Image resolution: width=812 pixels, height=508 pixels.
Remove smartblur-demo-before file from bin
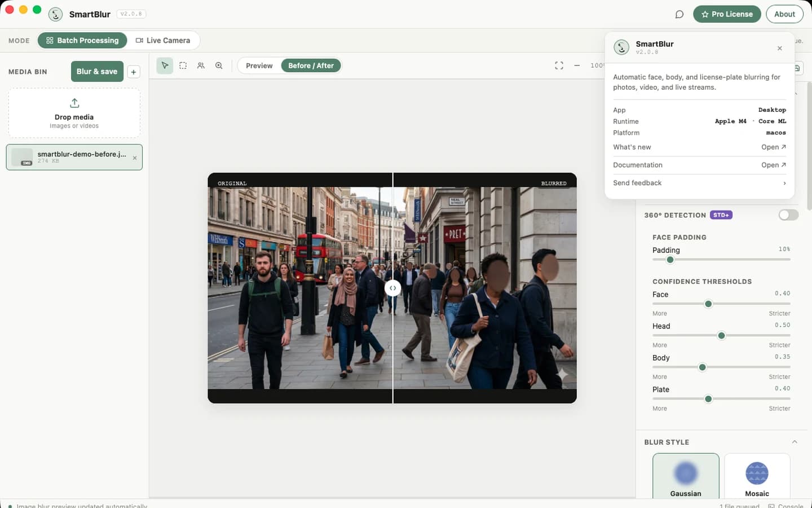coord(135,158)
